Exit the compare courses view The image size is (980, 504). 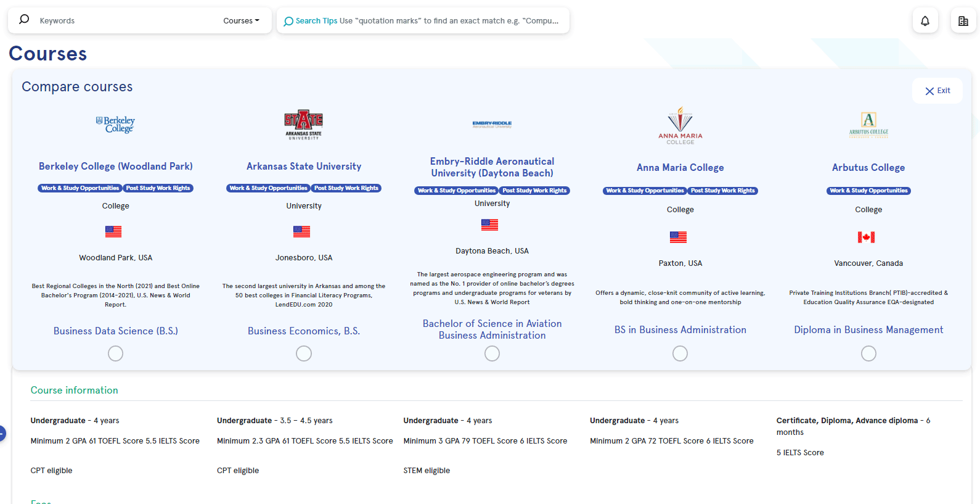pos(937,91)
